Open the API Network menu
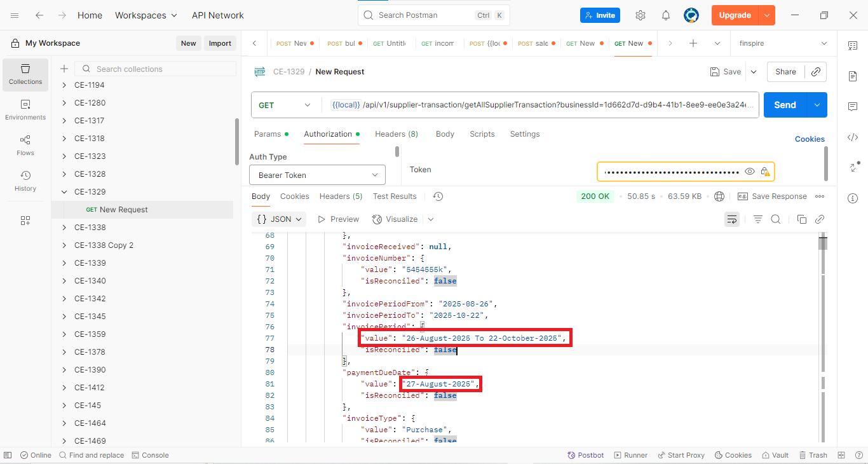 [x=218, y=15]
